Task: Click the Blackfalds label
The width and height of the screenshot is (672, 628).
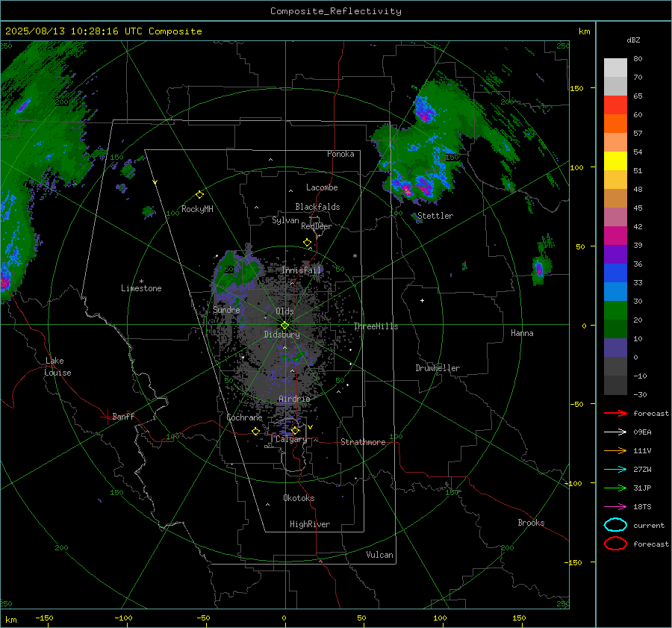Action: pos(317,207)
